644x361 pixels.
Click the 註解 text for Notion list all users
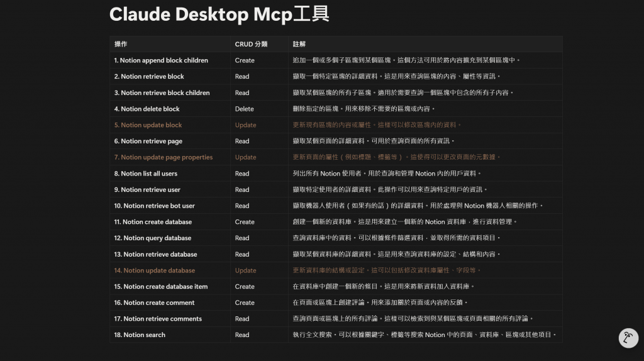coord(387,174)
